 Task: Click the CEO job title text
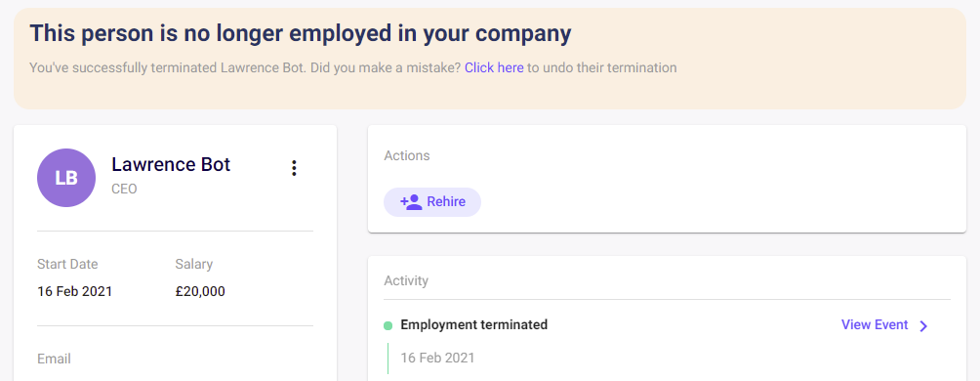pyautogui.click(x=124, y=189)
